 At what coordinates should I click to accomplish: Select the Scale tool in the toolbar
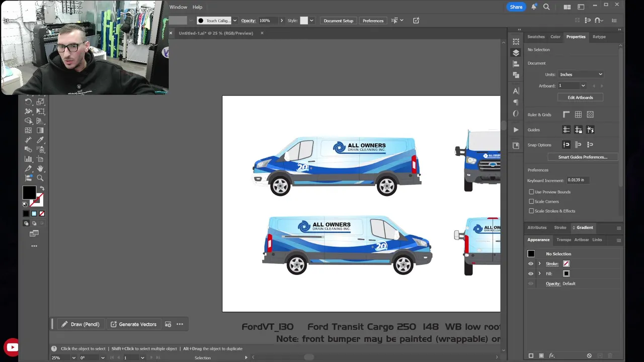pyautogui.click(x=40, y=102)
